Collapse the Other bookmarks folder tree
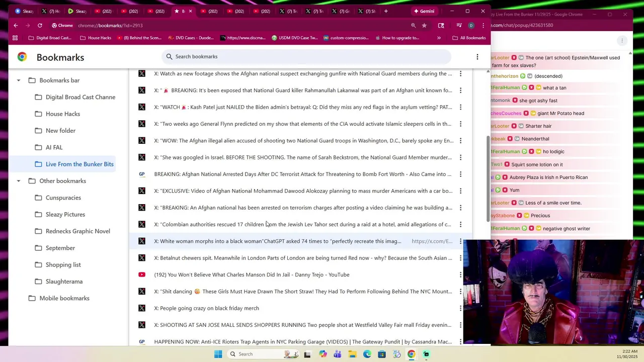 pyautogui.click(x=19, y=181)
